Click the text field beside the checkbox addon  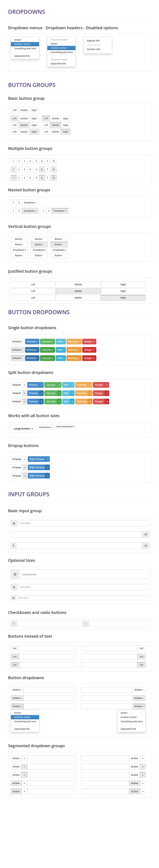pos(47,623)
